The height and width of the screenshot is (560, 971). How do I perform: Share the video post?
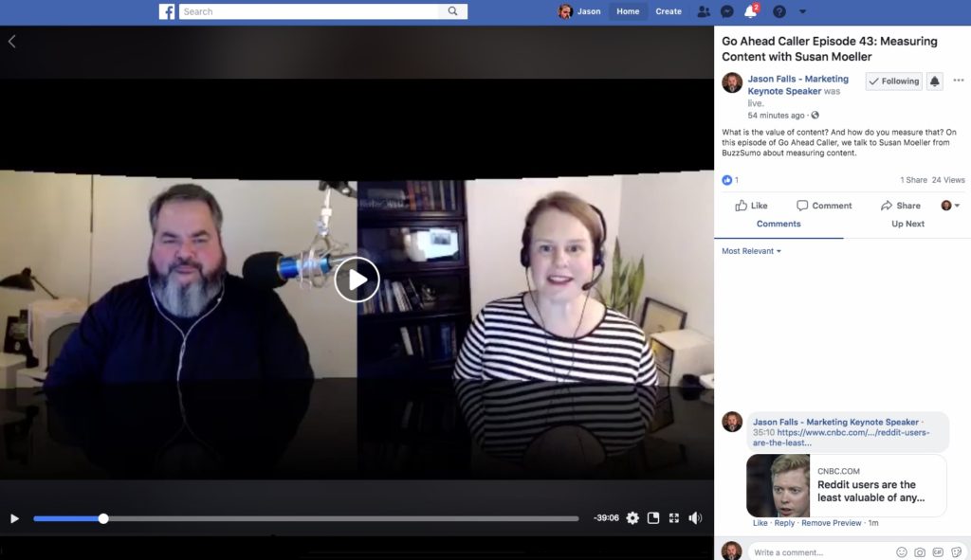click(901, 206)
